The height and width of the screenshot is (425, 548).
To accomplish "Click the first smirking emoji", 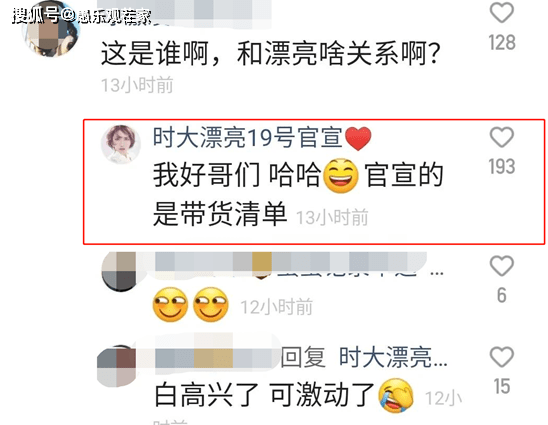I will (171, 305).
